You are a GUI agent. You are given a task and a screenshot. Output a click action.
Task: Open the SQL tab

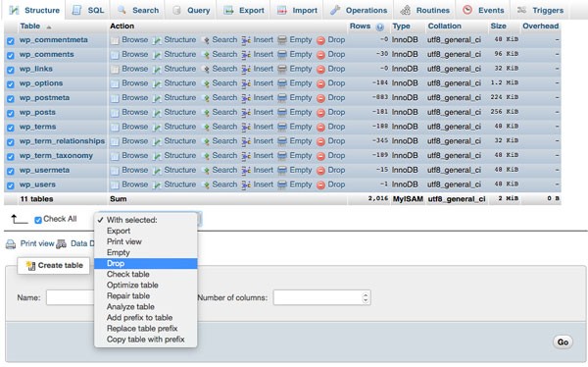click(88, 10)
